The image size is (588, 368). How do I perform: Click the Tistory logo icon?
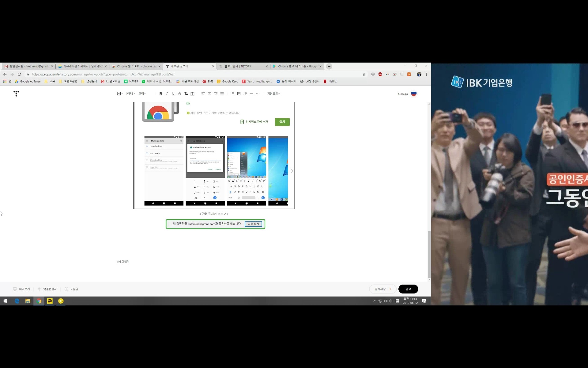pos(16,94)
